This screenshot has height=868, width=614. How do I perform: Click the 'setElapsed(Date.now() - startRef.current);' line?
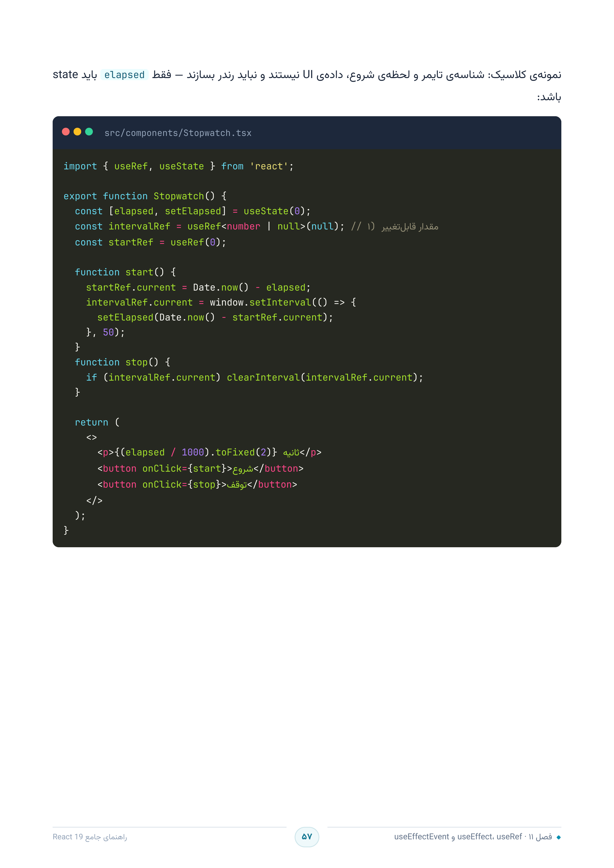tap(215, 317)
